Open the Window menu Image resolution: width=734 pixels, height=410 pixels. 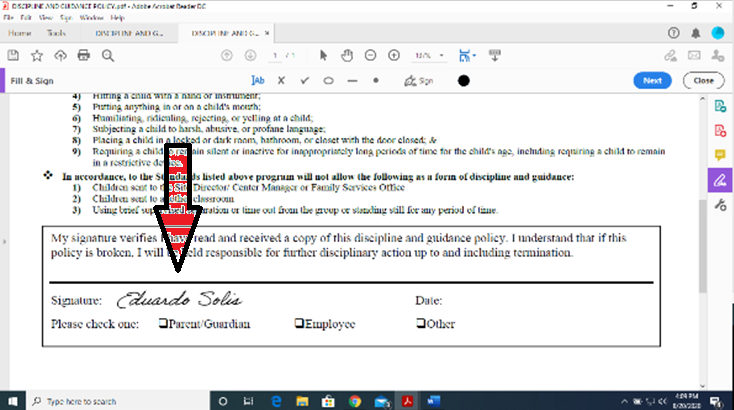90,18
